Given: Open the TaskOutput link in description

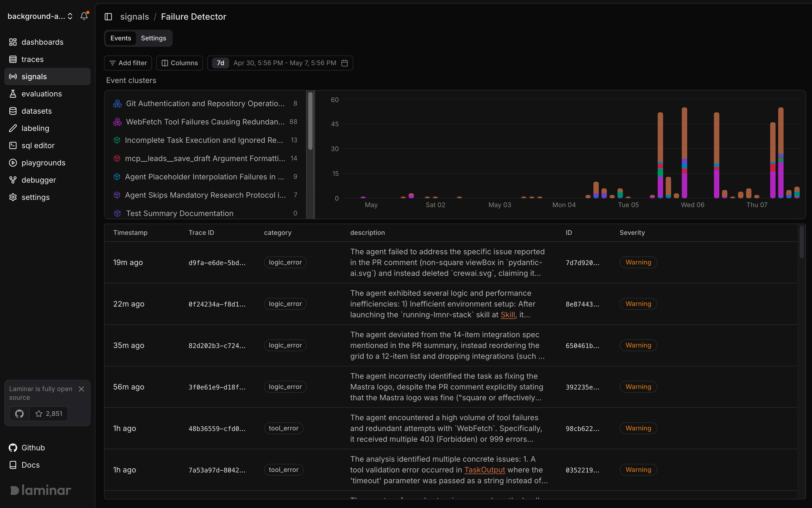Looking at the screenshot, I should coord(484,470).
